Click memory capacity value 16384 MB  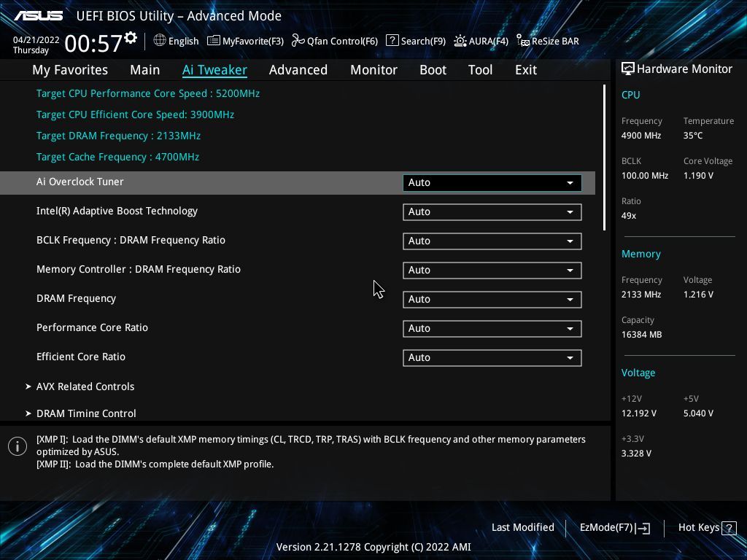click(x=642, y=335)
